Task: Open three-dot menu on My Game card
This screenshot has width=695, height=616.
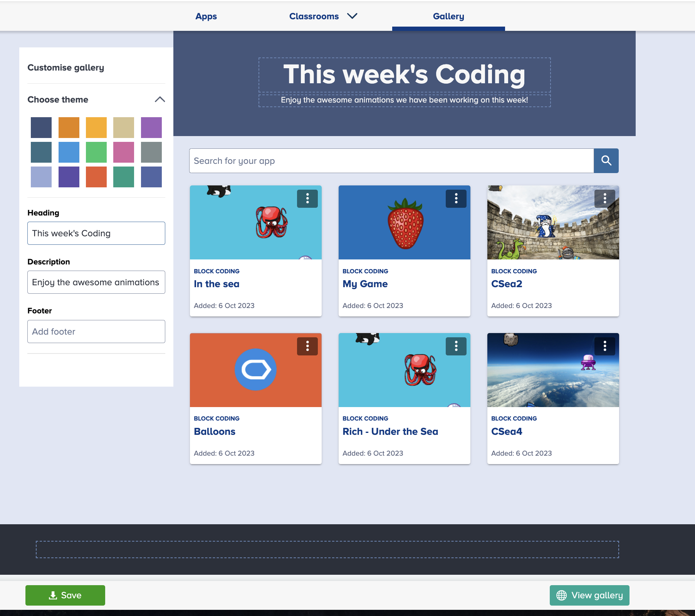Action: 456,199
